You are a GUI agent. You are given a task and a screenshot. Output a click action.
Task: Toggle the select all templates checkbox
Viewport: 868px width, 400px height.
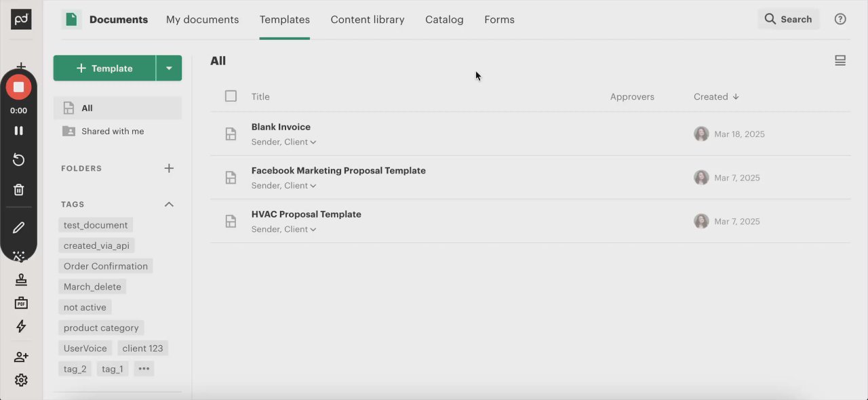tap(231, 96)
